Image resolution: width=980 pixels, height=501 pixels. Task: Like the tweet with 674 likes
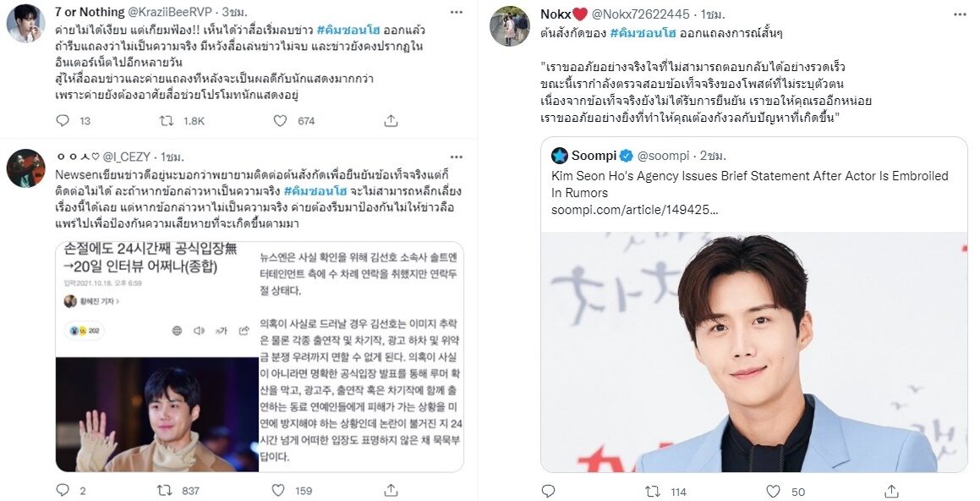tap(281, 121)
